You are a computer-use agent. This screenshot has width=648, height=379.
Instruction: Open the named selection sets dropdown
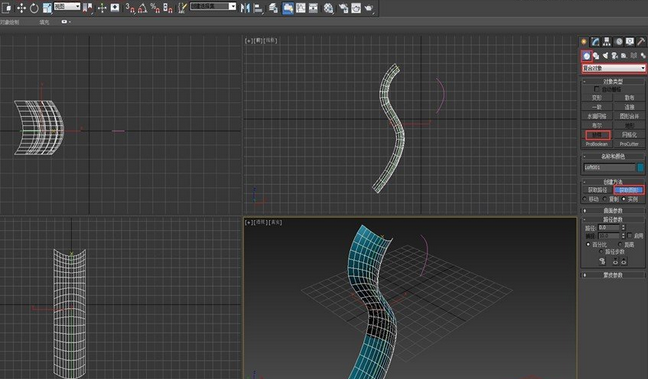[213, 6]
